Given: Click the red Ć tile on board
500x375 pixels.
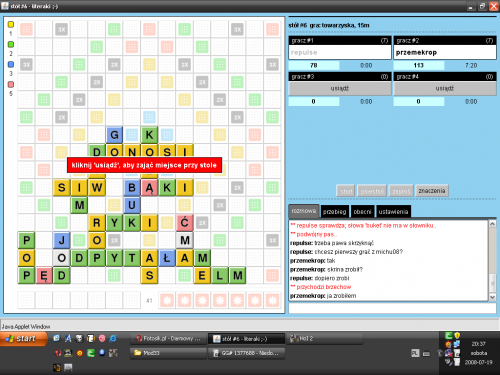Looking at the screenshot, I should click(x=185, y=222).
